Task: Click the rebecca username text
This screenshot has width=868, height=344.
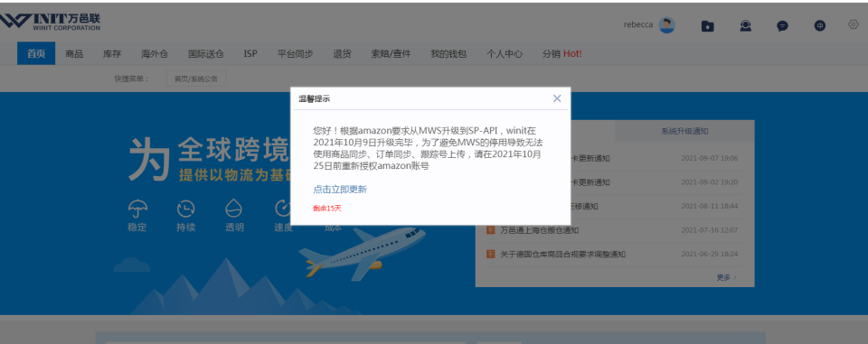Action: click(x=638, y=25)
